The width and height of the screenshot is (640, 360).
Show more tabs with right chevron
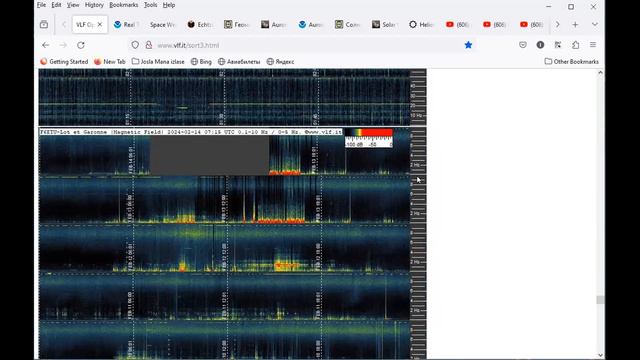coord(558,24)
